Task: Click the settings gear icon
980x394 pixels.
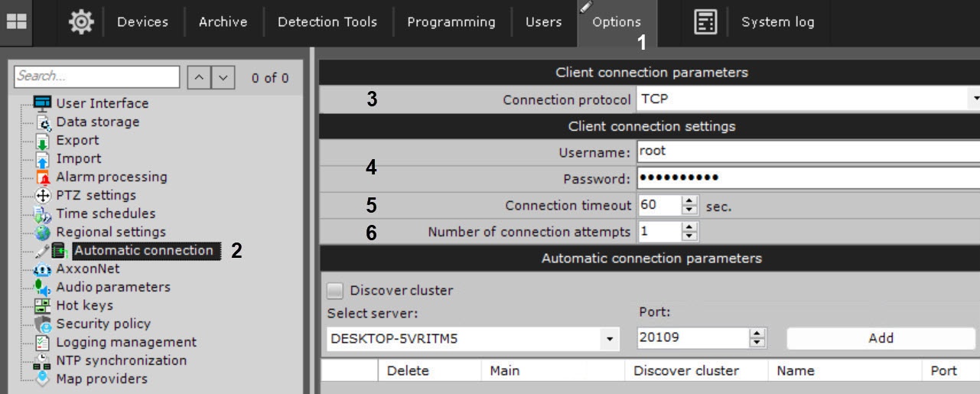Action: click(80, 22)
